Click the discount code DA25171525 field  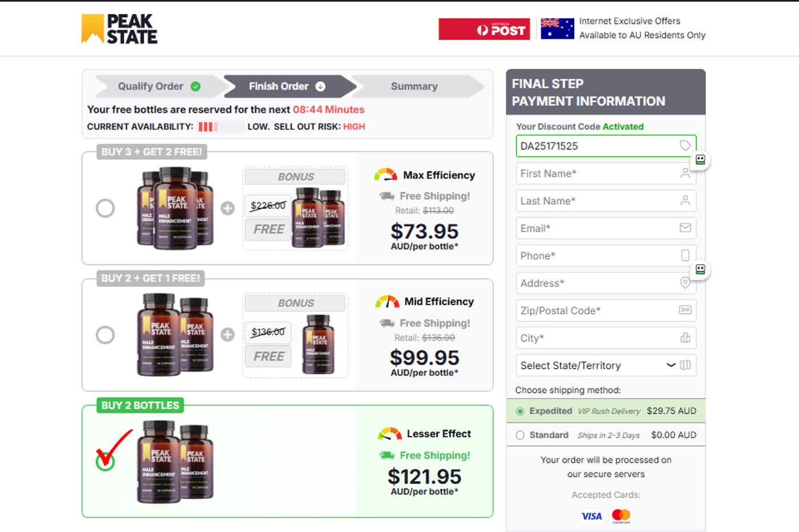606,145
